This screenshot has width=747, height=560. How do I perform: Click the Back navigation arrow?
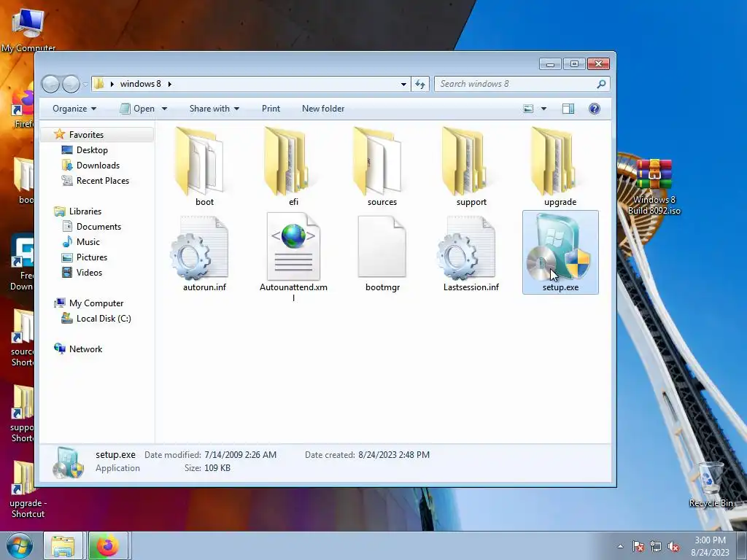(50, 85)
